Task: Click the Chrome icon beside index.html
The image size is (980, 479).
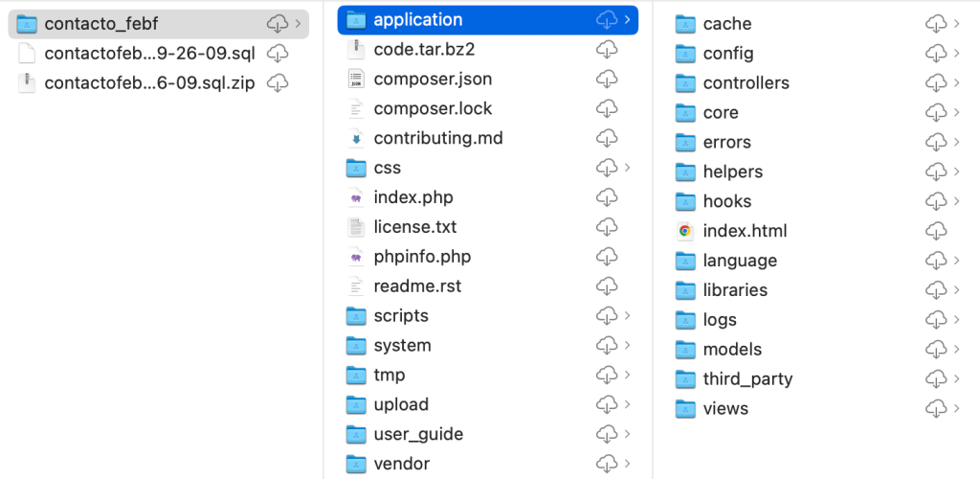Action: point(684,231)
